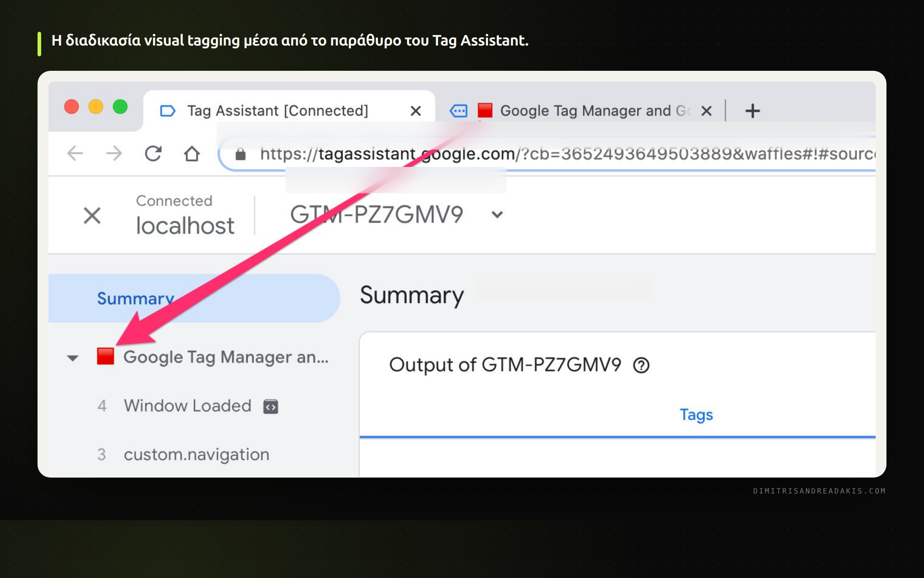This screenshot has height=578, width=924.
Task: Close the Google Tag Manager tab
Action: coord(706,111)
